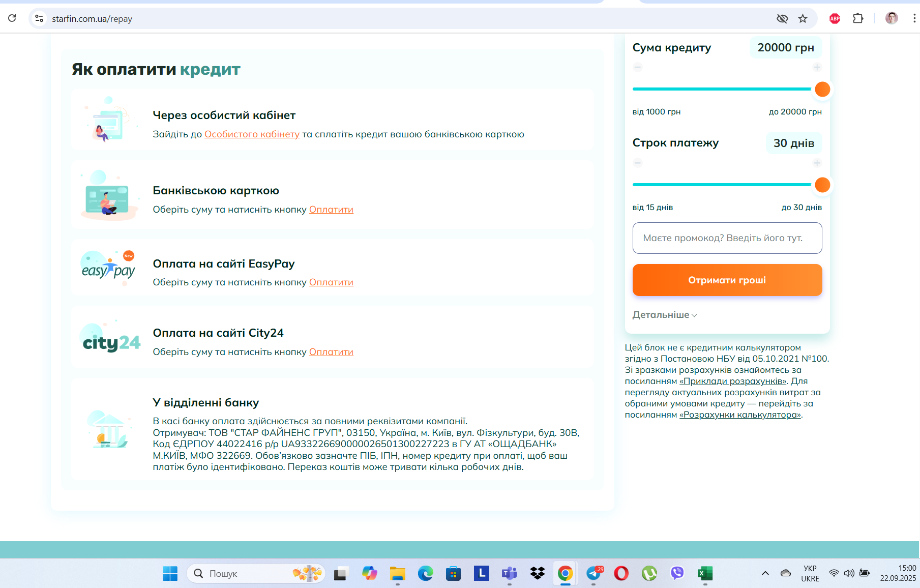Screen dimensions: 920x588
Task: Increase payment term with plus button
Action: (817, 163)
